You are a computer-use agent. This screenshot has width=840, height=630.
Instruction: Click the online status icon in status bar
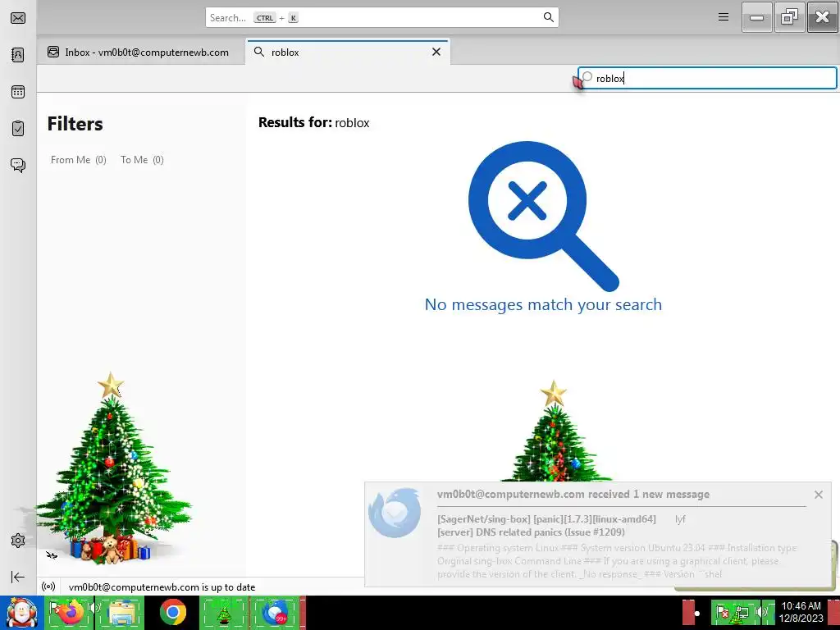pos(48,587)
